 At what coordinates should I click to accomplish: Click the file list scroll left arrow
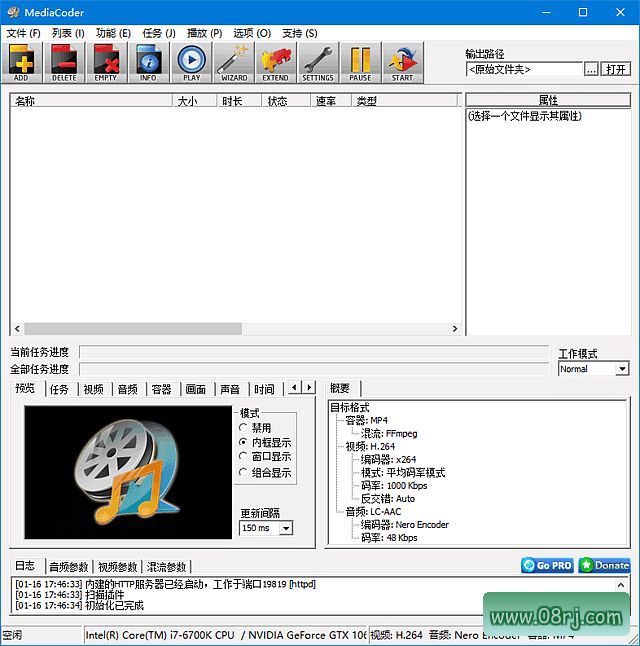17,328
